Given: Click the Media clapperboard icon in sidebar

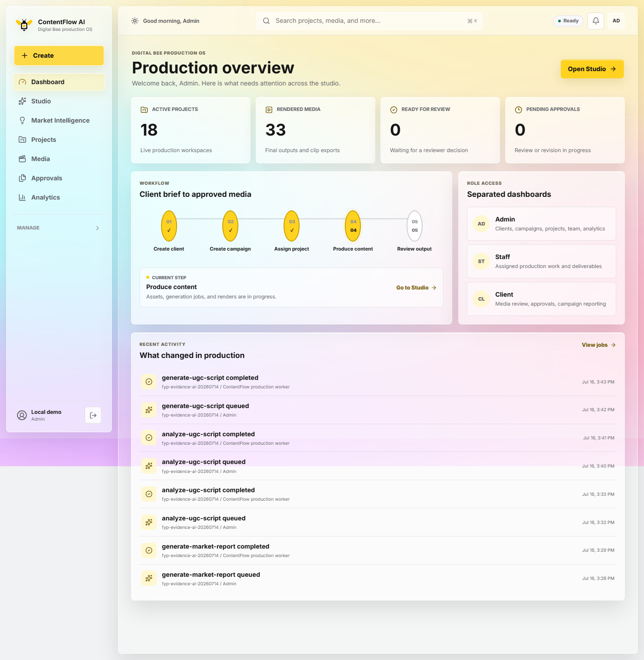Looking at the screenshot, I should (x=22, y=159).
